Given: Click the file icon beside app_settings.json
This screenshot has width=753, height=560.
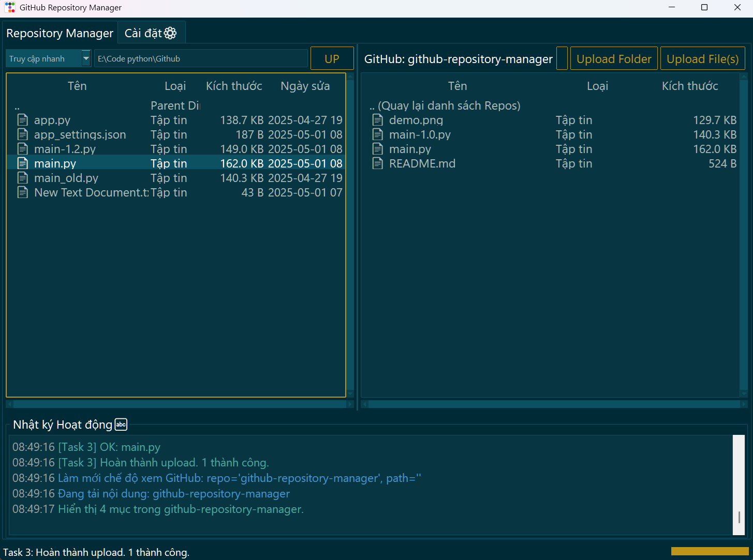Looking at the screenshot, I should click(23, 134).
